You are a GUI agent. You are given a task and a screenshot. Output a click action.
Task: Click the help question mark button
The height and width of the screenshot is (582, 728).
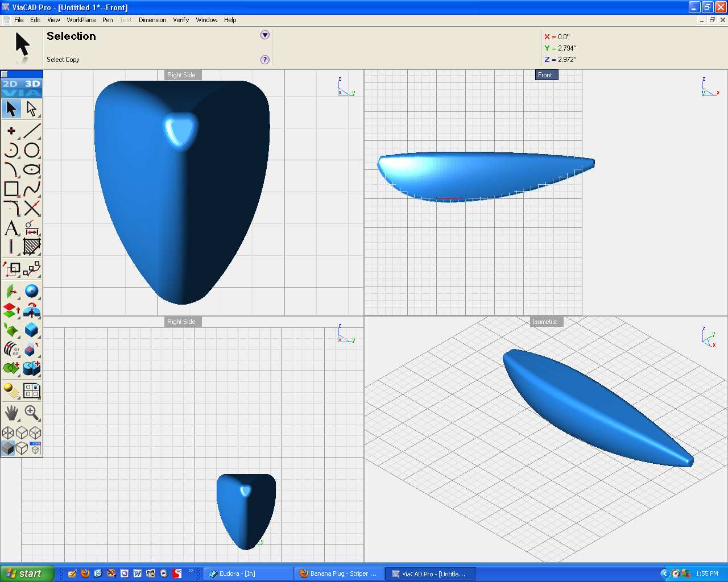(264, 60)
